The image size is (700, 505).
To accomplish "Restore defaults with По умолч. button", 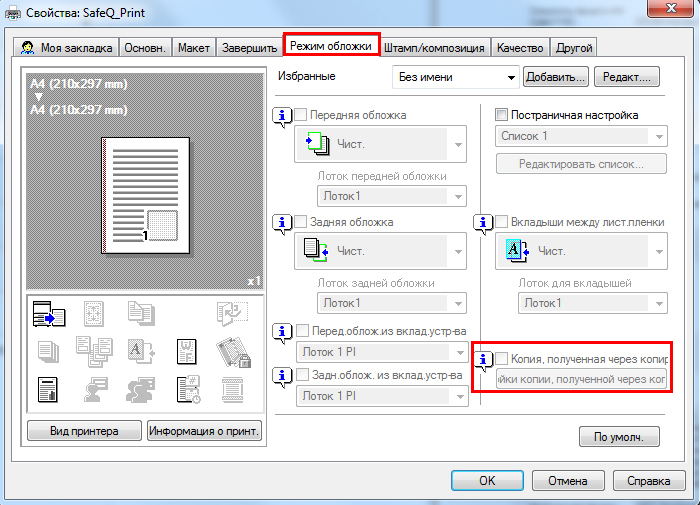I will [x=619, y=437].
